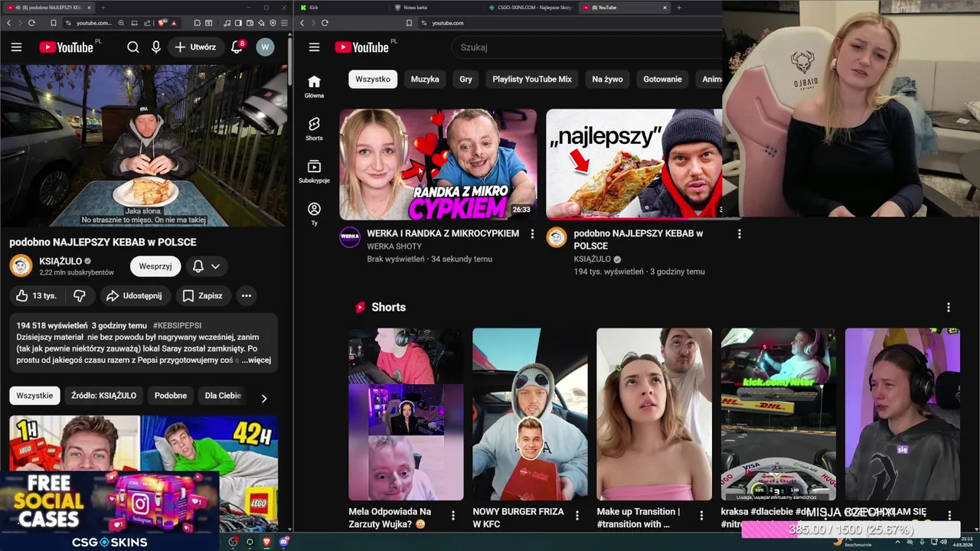This screenshot has height=551, width=980.
Task: Go back in left browser window
Action: coord(9,23)
